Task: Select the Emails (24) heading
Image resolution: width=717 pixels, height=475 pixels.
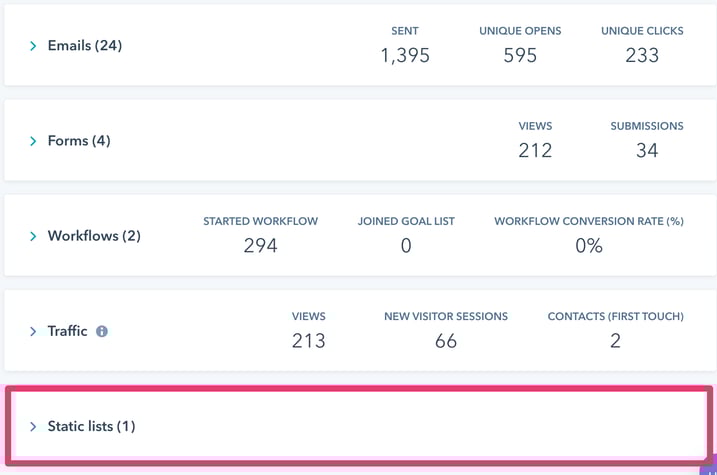Action: (x=85, y=46)
